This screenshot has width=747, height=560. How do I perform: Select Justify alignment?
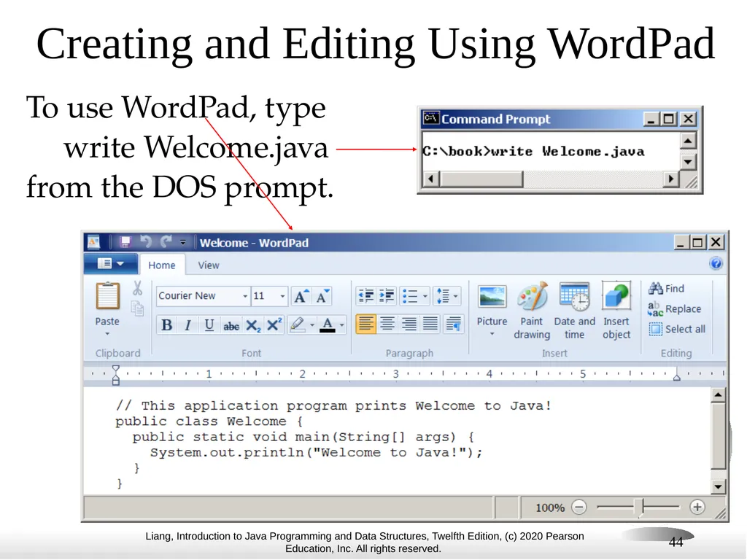430,324
